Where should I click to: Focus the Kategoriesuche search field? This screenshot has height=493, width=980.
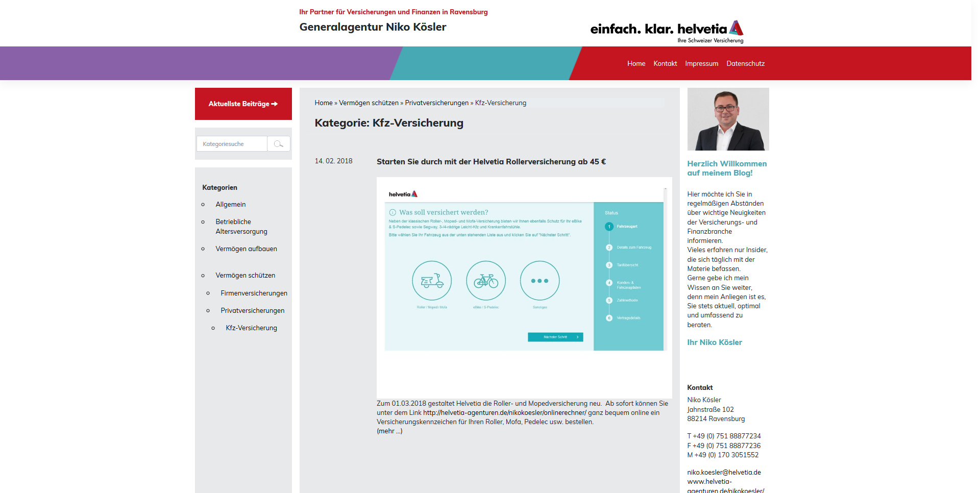pos(232,144)
